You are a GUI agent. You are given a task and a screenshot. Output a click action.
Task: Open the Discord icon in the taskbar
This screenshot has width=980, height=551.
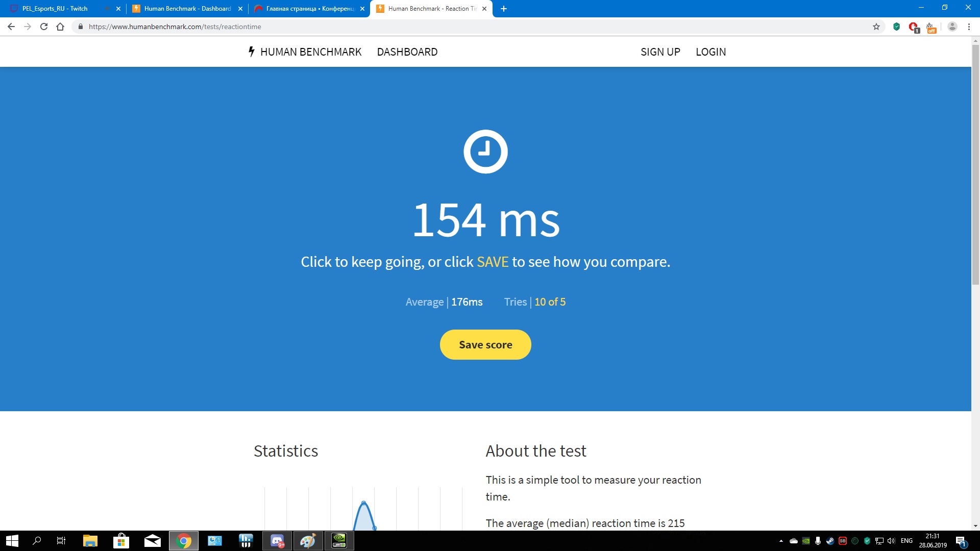click(x=277, y=541)
